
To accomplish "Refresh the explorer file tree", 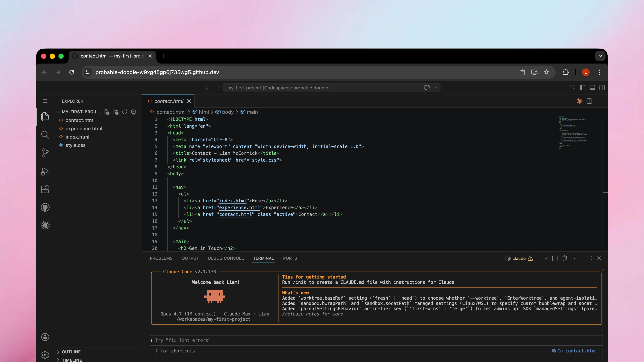I will (125, 112).
